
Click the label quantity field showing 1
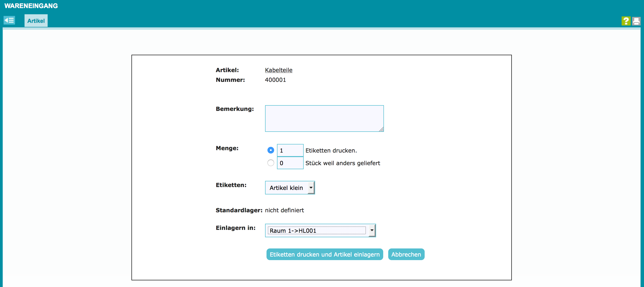pos(290,150)
